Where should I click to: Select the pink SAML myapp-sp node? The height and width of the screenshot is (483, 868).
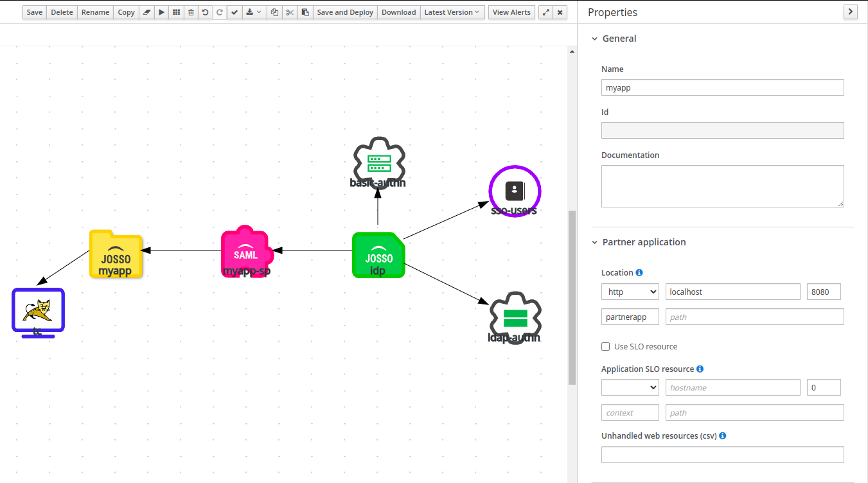(x=247, y=251)
